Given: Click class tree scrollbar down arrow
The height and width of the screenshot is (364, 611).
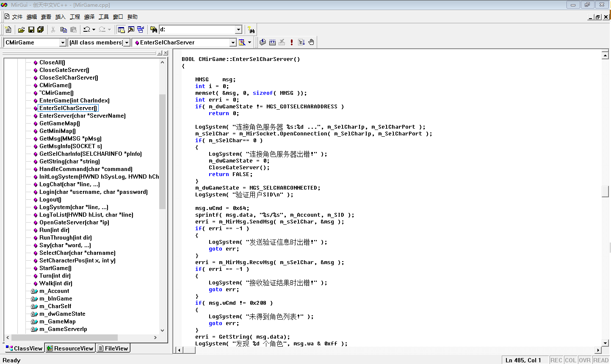Looking at the screenshot, I should point(162,330).
